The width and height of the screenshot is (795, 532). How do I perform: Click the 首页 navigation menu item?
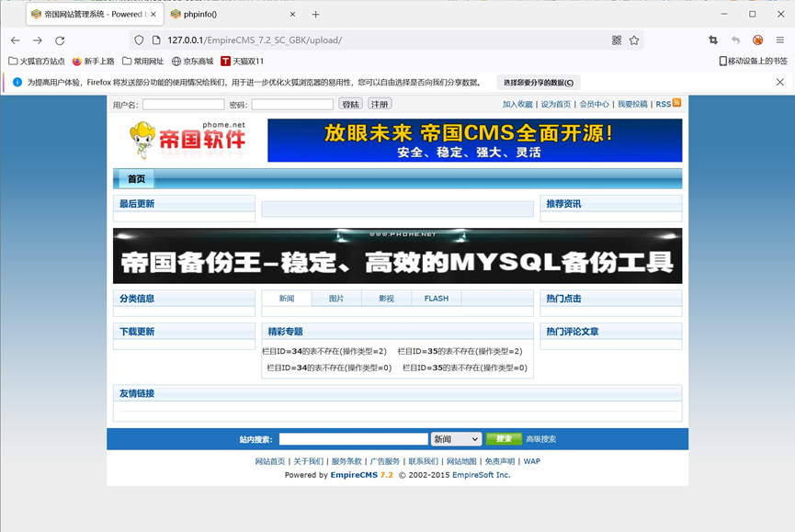(136, 179)
